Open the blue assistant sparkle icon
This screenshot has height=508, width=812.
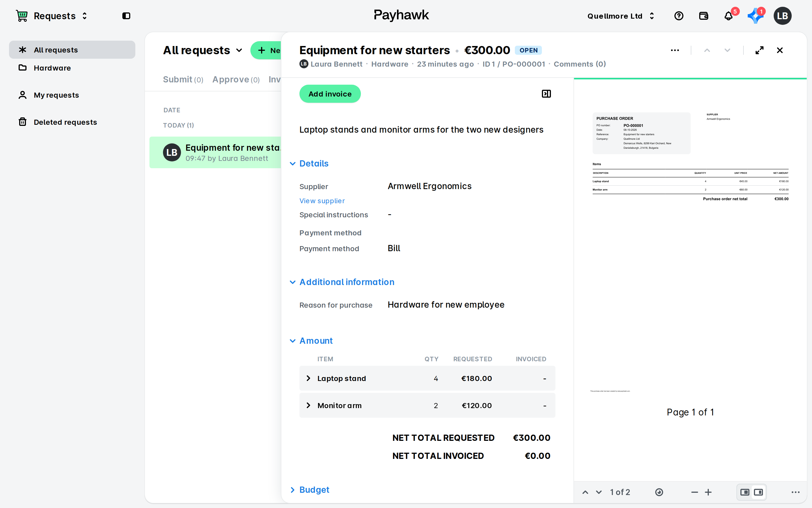pyautogui.click(x=755, y=16)
